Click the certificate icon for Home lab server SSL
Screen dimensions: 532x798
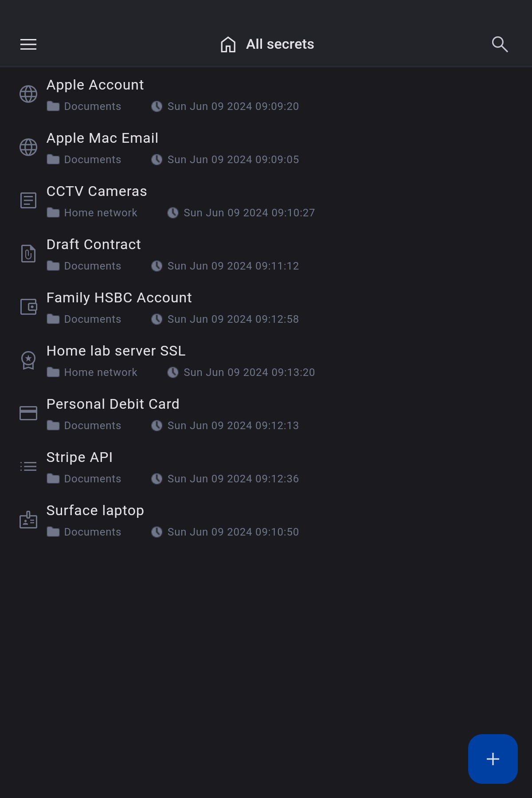(28, 360)
